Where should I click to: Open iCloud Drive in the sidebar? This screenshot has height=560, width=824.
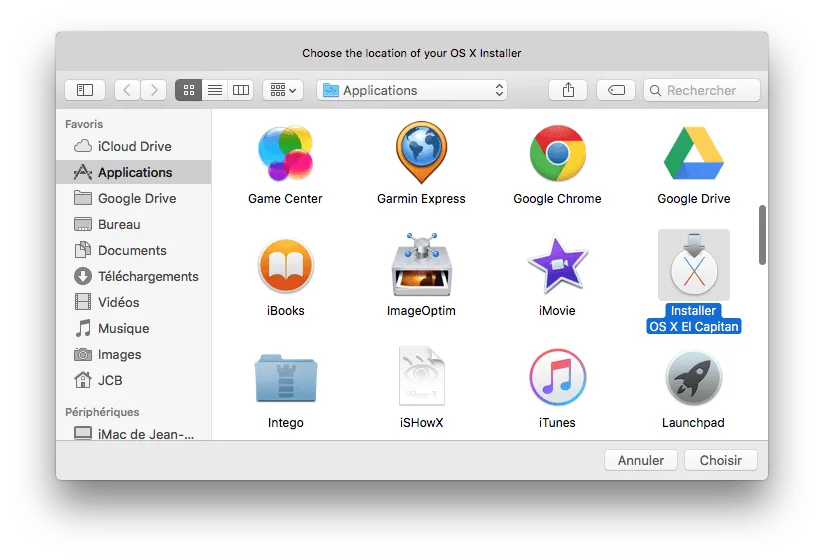pyautogui.click(x=134, y=146)
